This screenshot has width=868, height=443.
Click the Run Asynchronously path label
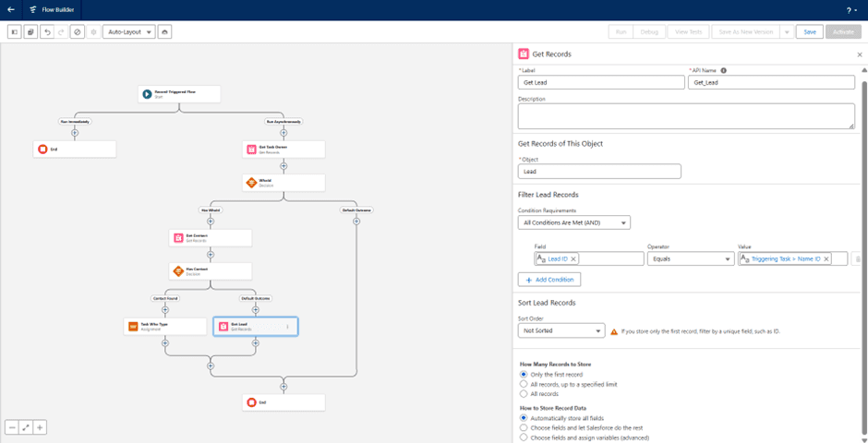click(x=283, y=121)
